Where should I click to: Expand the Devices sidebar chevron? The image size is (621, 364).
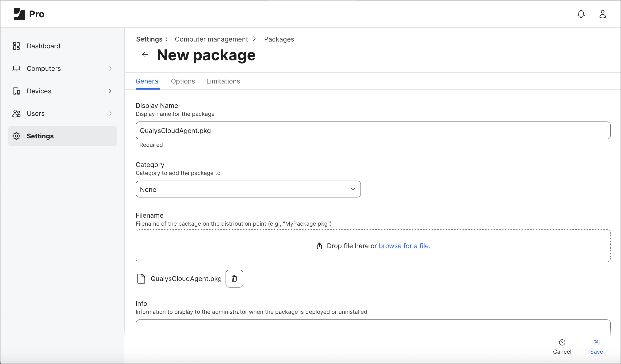[110, 91]
